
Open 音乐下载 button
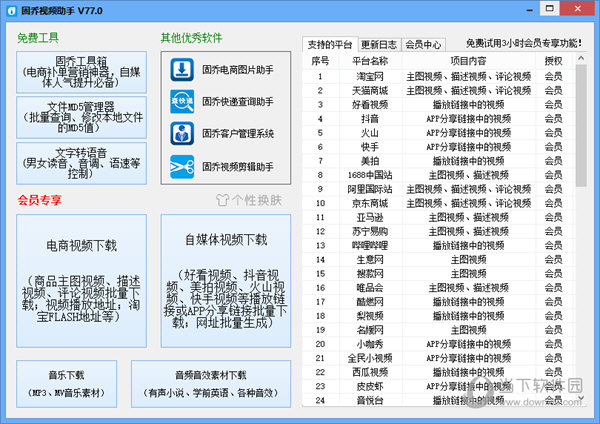click(x=67, y=383)
